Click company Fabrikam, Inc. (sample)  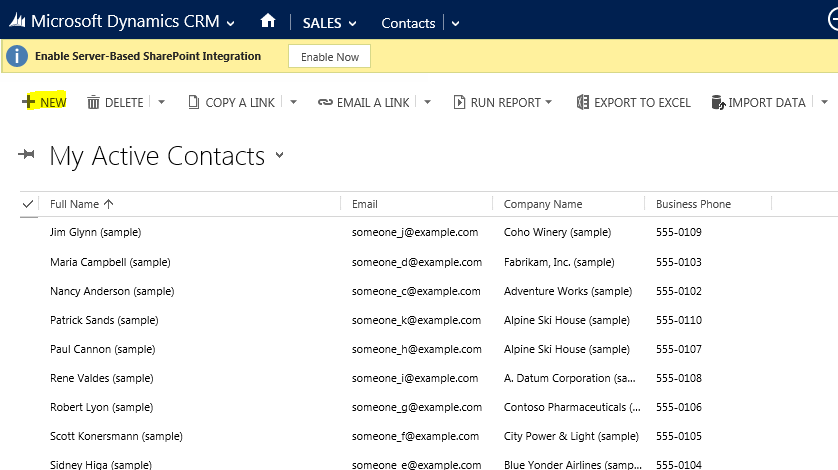[x=559, y=262]
